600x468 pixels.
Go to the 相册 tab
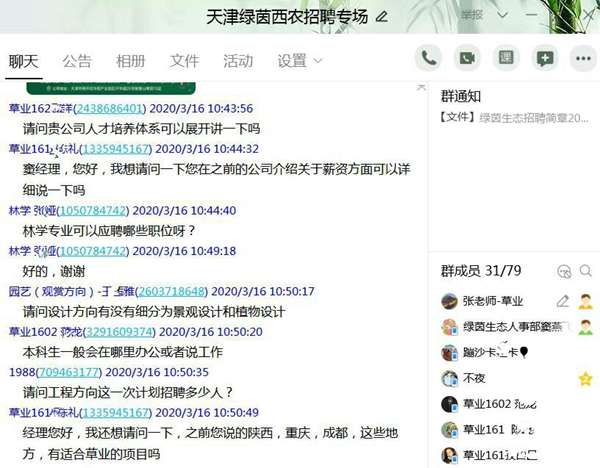point(130,61)
